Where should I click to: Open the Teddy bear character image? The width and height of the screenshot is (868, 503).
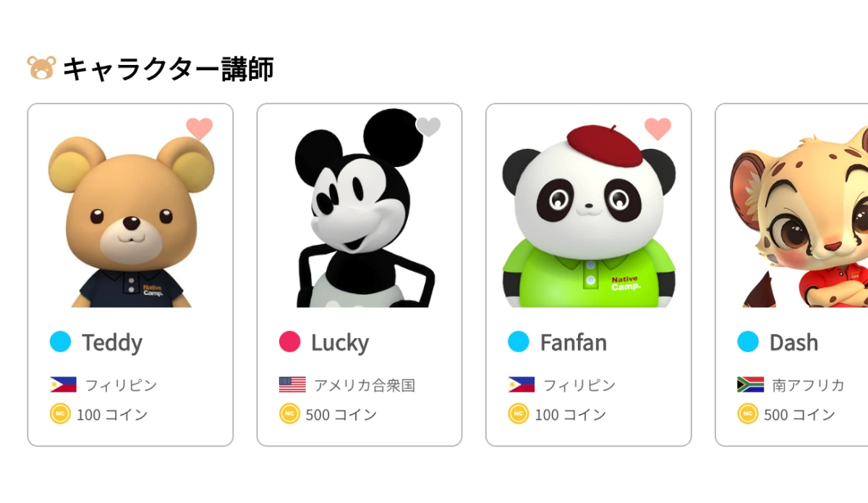click(x=130, y=217)
